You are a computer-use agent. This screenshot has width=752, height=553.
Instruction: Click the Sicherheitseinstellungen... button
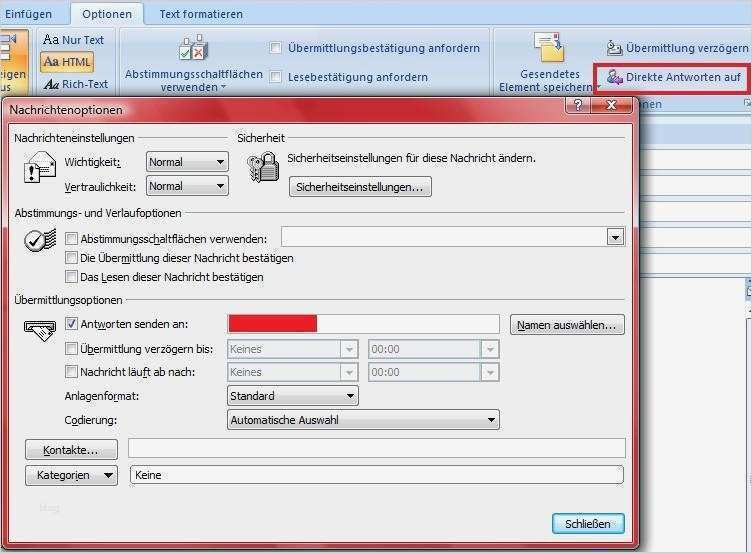(360, 187)
